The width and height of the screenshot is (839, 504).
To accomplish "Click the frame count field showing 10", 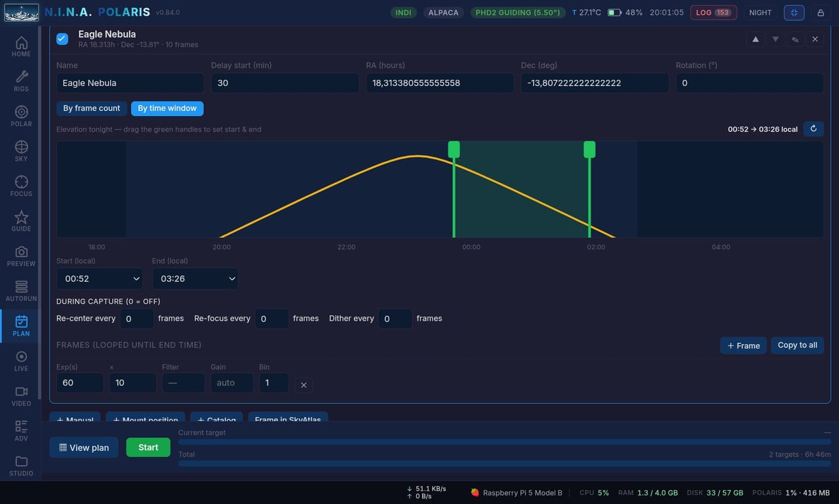I will pyautogui.click(x=133, y=383).
